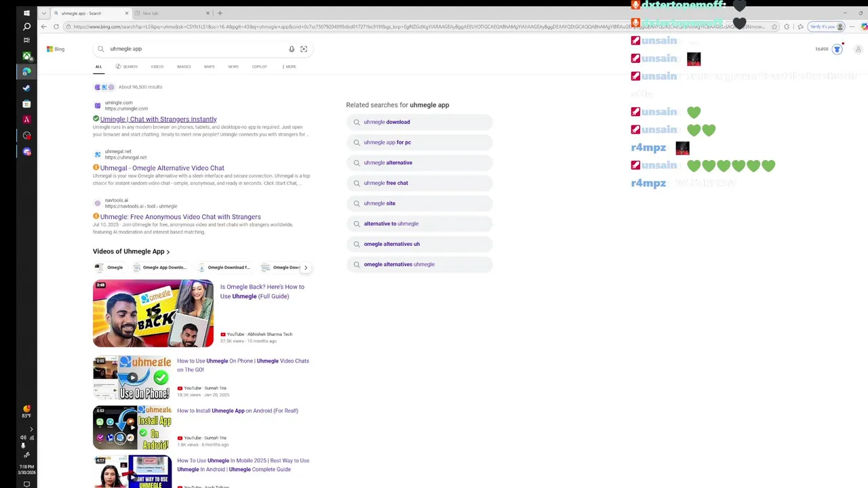
Task: Open a new browser tab
Action: pyautogui.click(x=220, y=13)
